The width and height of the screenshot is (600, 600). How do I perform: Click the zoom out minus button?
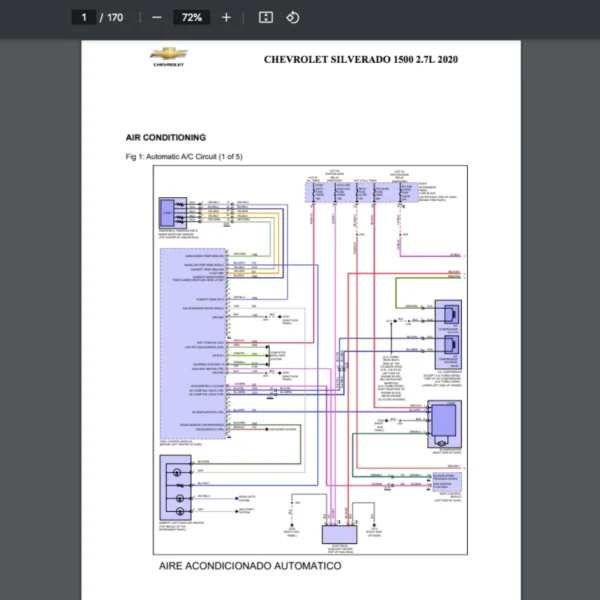(x=156, y=17)
